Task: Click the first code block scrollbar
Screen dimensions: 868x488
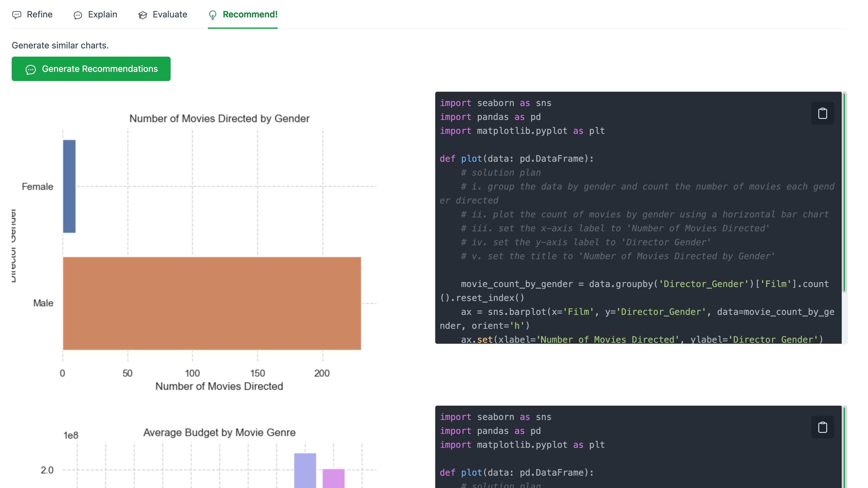Action: pos(844,192)
